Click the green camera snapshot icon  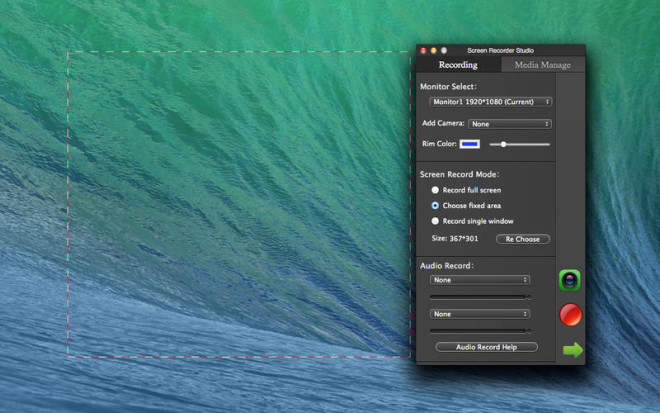point(570,280)
